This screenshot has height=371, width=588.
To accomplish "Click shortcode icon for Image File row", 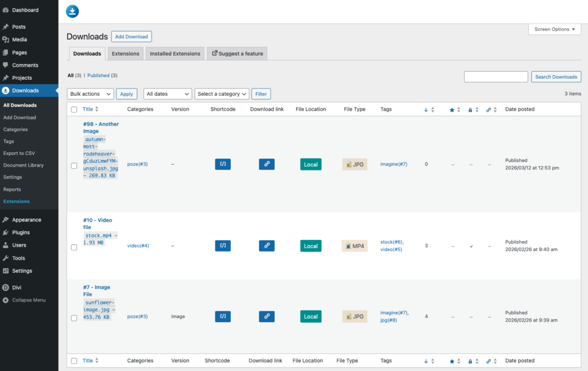I will 223,316.
